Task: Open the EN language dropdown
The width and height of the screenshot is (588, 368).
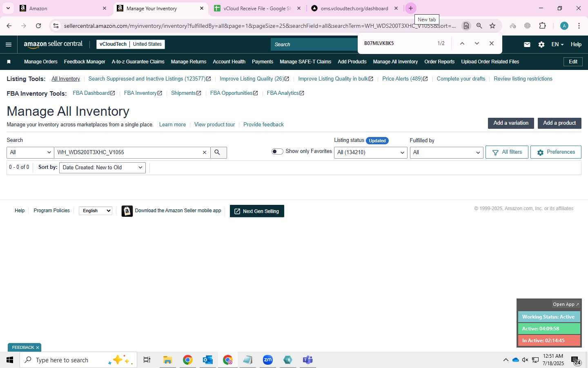Action: pos(557,45)
